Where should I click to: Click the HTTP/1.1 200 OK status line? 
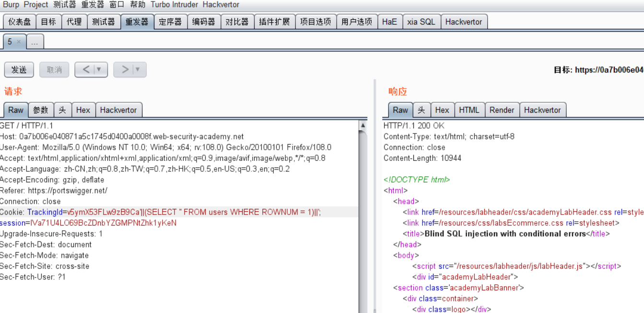click(414, 126)
